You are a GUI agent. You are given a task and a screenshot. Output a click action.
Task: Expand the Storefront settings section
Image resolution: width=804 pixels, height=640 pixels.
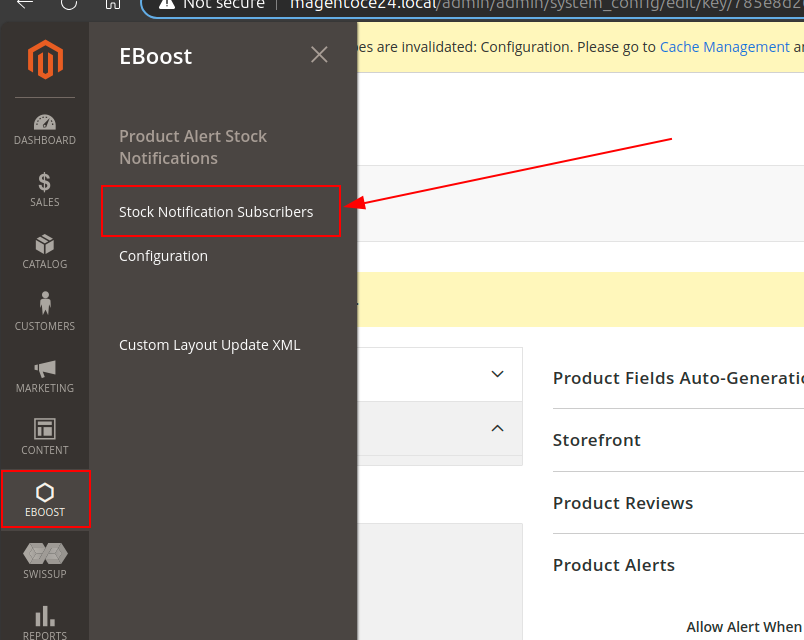[x=597, y=440]
